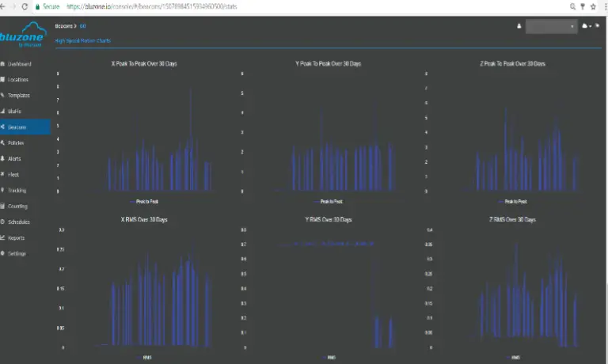This screenshot has height=364, width=608.
Task: Click the BluFis signal icon
Action: pyautogui.click(x=2, y=111)
